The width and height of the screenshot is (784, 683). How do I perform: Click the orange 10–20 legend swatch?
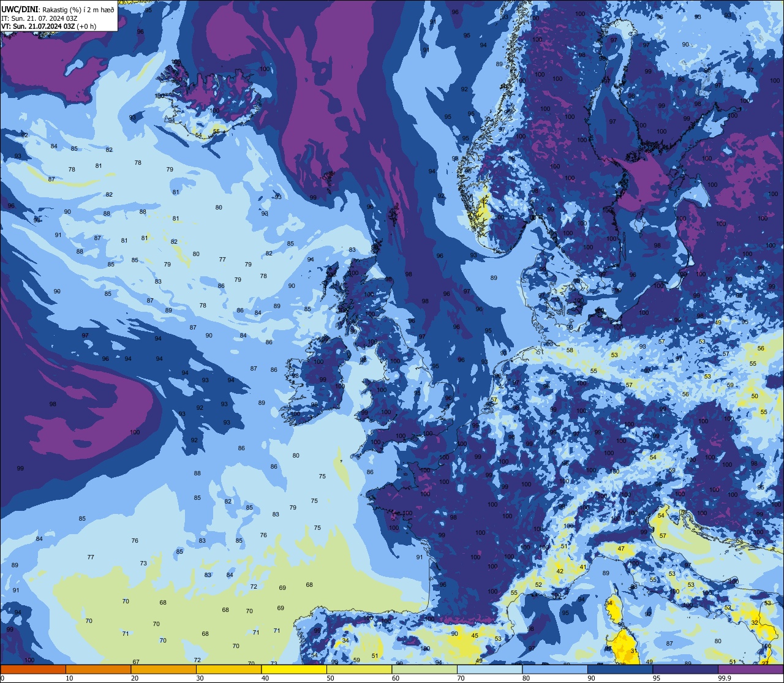[98, 669]
